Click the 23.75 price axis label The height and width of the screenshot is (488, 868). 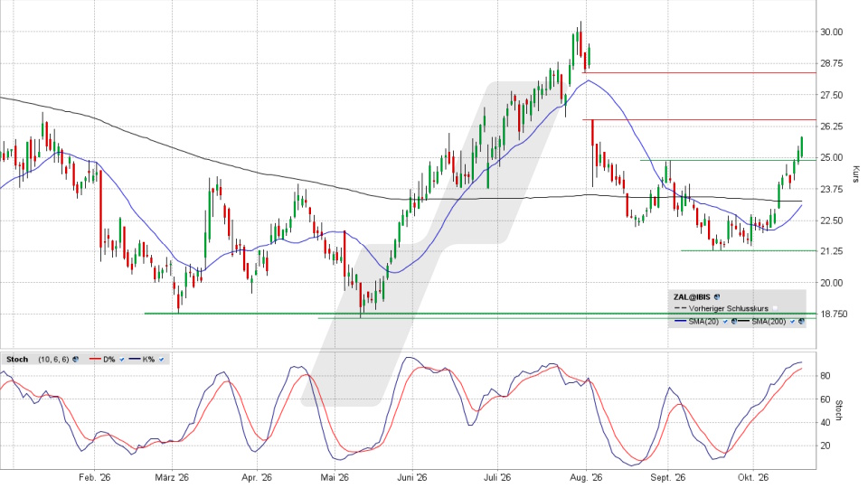[x=832, y=189]
